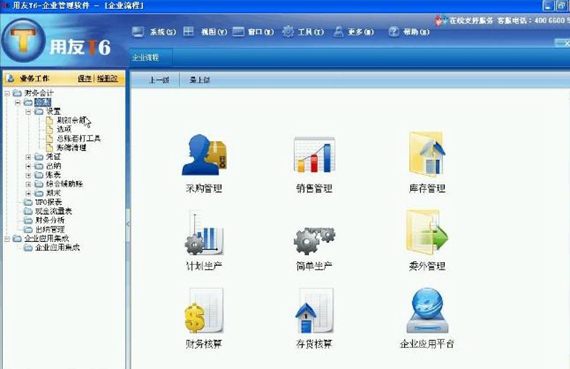
Task: Open the 简单生产 gears icon
Action: (x=314, y=240)
